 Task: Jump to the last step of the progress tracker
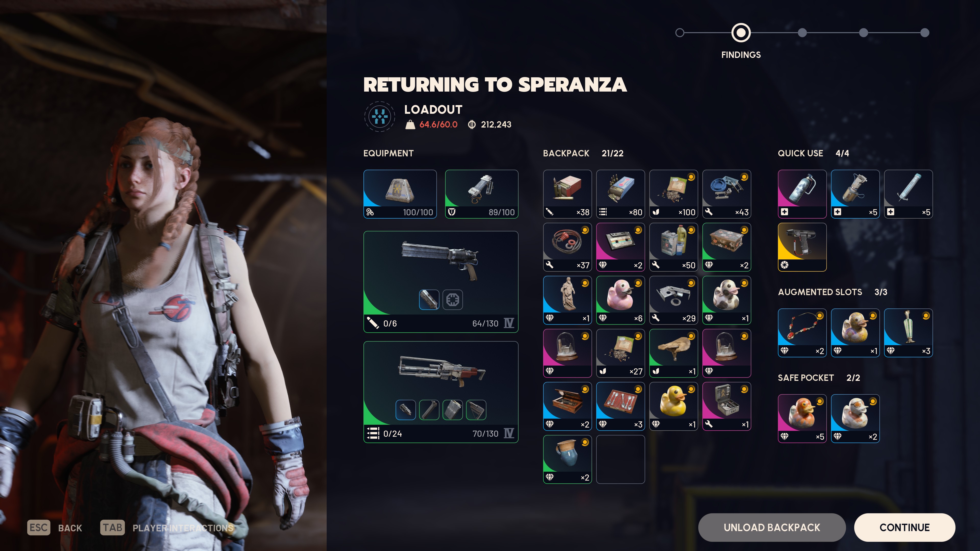click(x=924, y=33)
